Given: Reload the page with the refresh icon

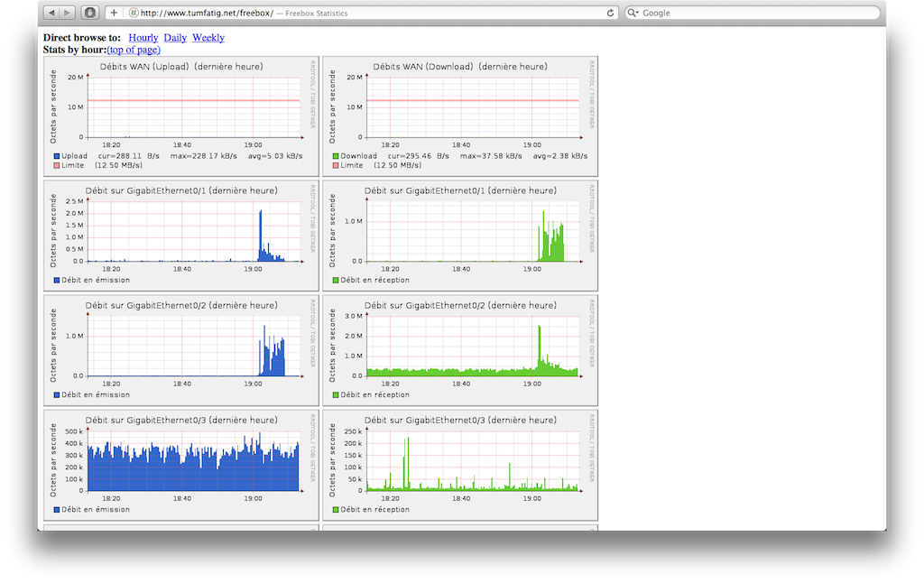Looking at the screenshot, I should pos(611,13).
